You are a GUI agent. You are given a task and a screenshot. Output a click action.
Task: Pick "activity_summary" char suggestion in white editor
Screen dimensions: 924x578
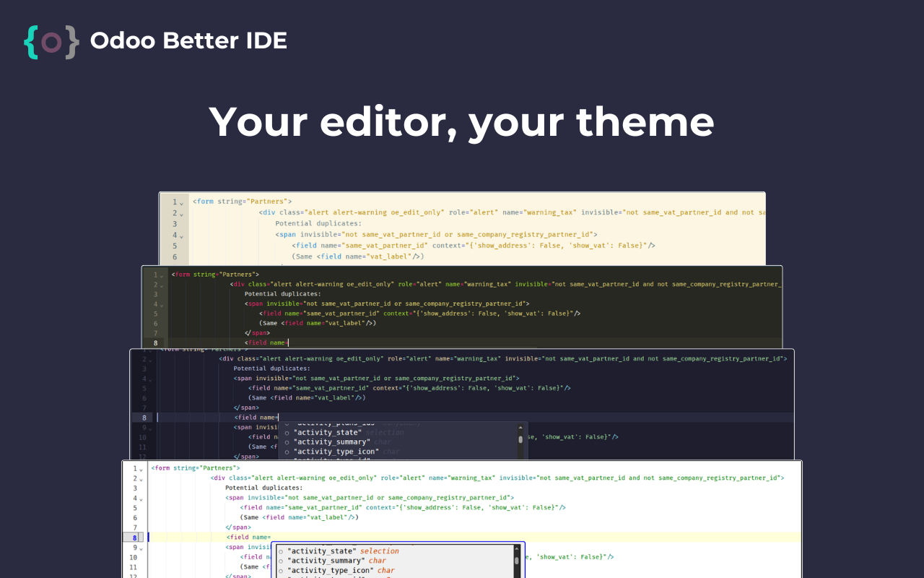[x=393, y=561]
